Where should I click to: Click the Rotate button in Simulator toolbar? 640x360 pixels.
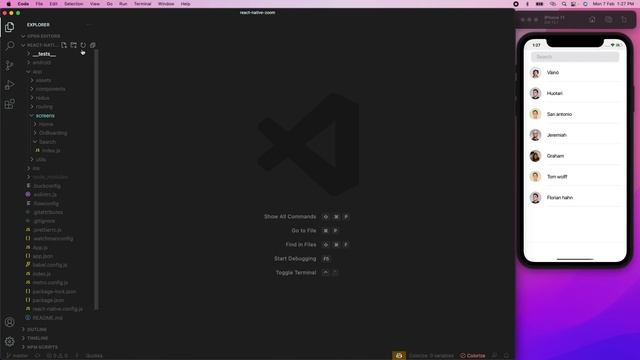[624, 19]
